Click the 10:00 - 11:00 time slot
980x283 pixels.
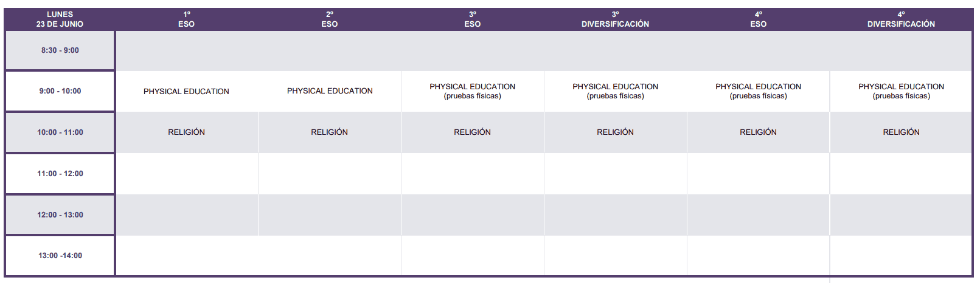[60, 132]
